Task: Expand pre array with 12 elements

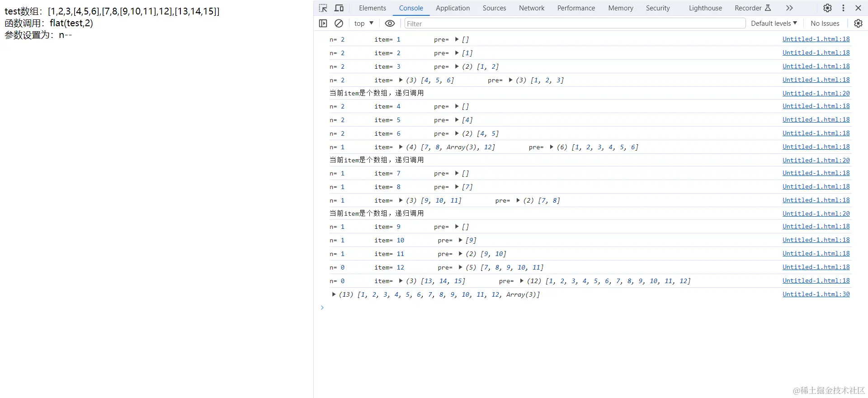Action: point(522,281)
